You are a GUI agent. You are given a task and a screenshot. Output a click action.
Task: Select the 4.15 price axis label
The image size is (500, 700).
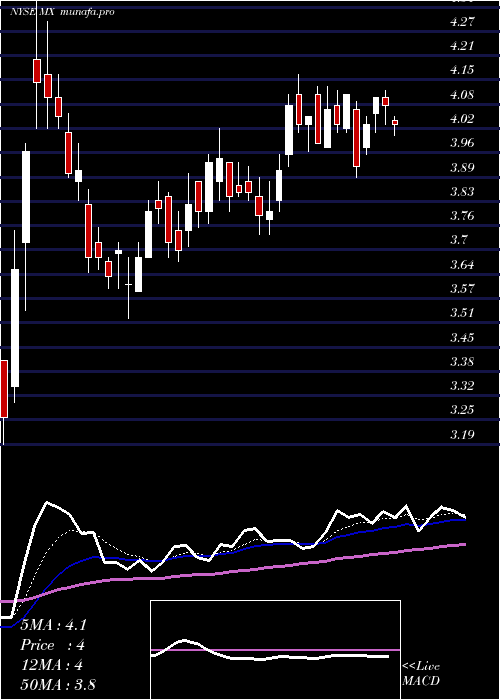pos(462,70)
